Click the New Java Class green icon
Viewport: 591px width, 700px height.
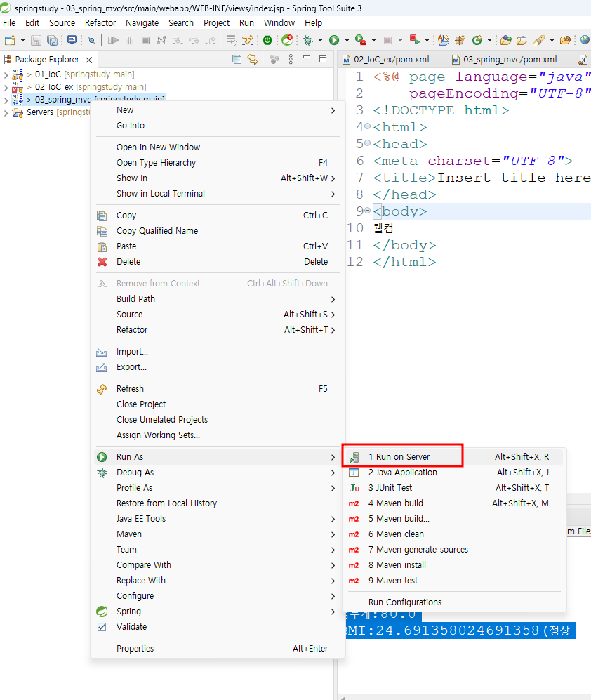point(477,40)
